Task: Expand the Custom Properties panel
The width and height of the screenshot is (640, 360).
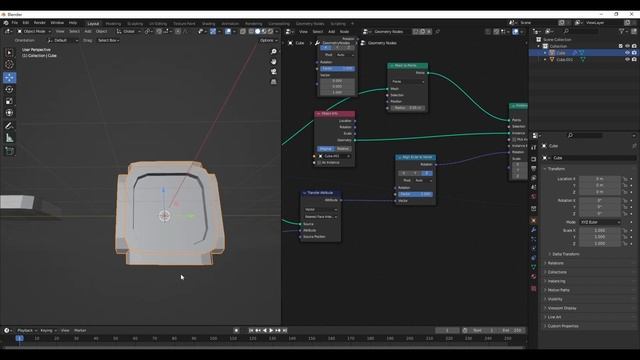Action: point(562,326)
